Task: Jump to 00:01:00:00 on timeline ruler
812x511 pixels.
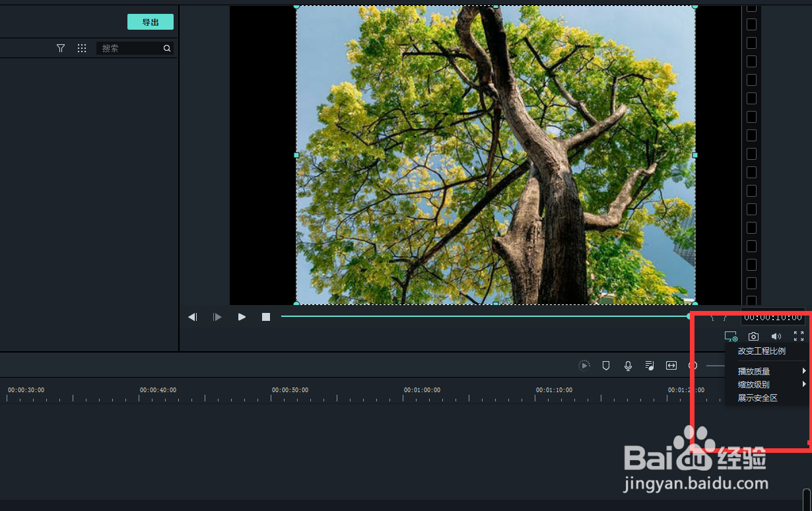Action: pyautogui.click(x=422, y=390)
